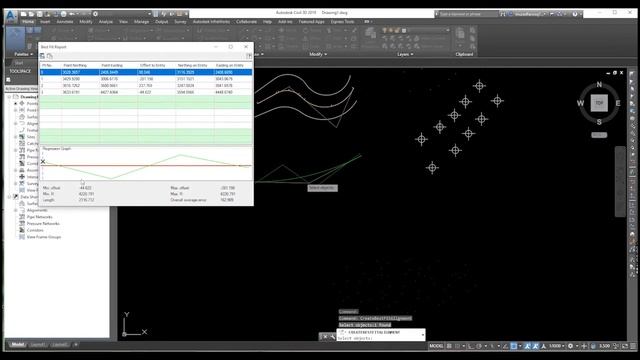Select the Home ribbon tab
Screen dimensions: 640x360
28,22
